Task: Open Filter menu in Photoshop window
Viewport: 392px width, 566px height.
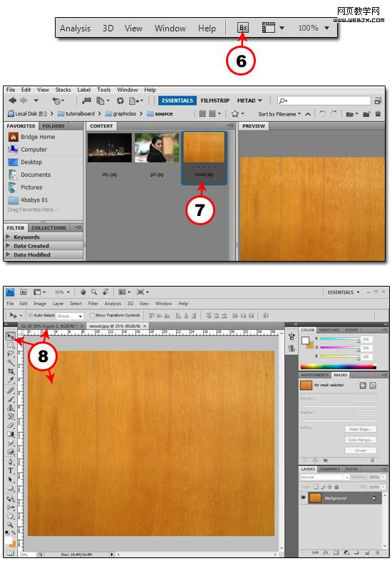Action: [x=93, y=304]
